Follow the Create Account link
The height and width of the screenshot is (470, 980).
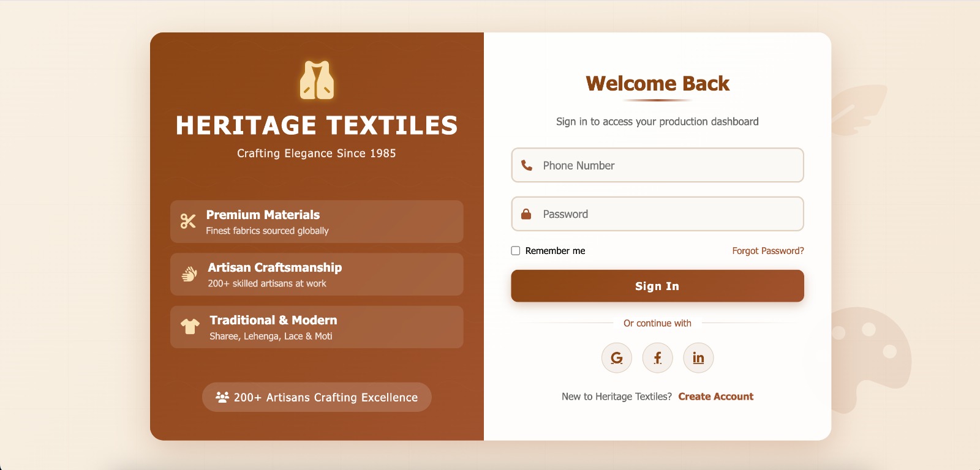click(715, 397)
